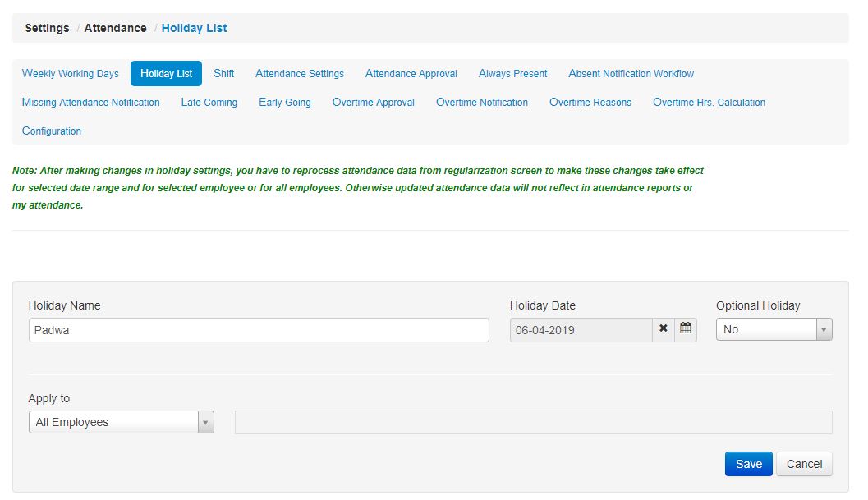Open the Apply to All Employees dropdown

(121, 422)
